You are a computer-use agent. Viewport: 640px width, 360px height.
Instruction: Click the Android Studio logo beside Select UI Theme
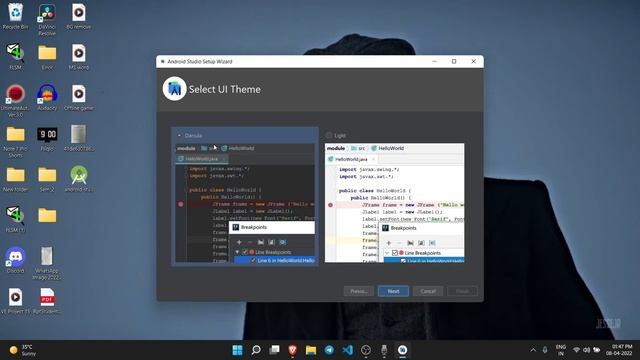(174, 89)
